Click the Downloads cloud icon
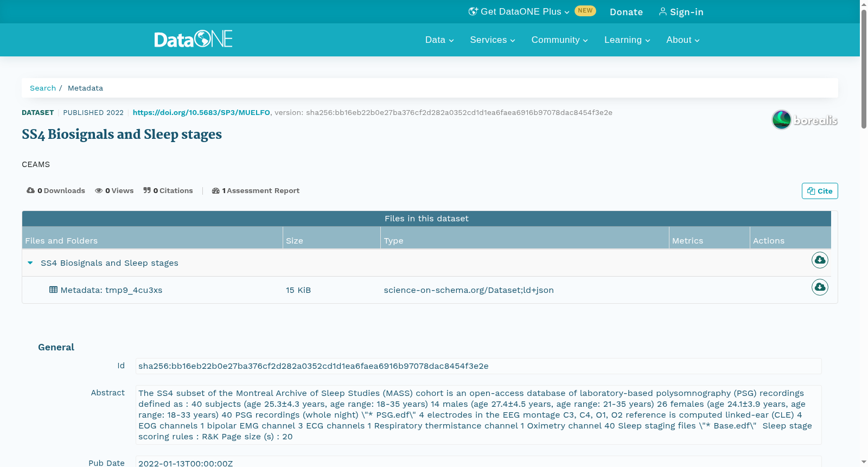This screenshot has width=868, height=467. [30, 190]
